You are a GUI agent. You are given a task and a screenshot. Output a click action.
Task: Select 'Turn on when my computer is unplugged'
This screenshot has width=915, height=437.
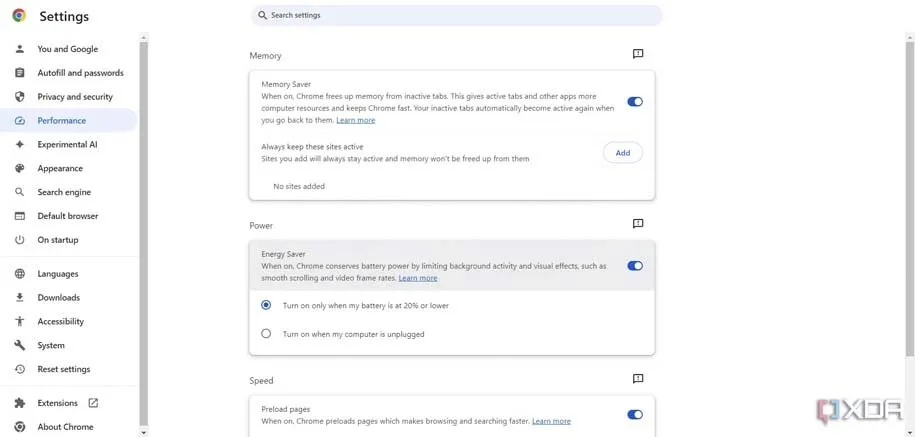pos(266,334)
